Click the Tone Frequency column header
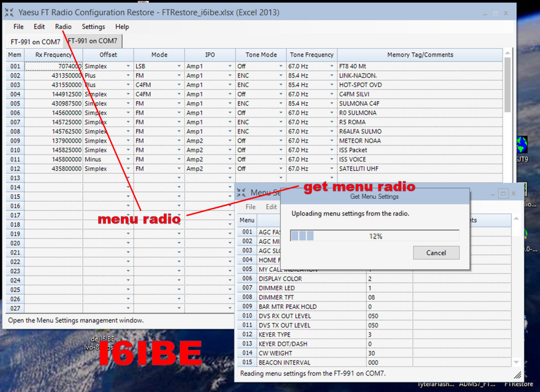This screenshot has width=540, height=392. 312,55
